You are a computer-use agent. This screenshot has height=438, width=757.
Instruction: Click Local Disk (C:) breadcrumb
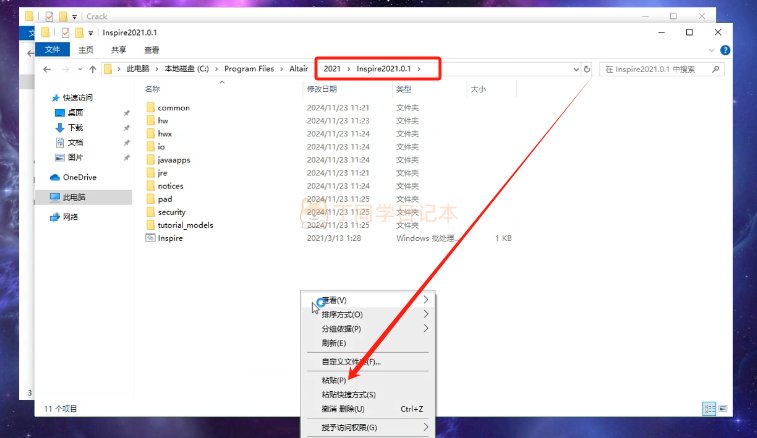tap(186, 69)
